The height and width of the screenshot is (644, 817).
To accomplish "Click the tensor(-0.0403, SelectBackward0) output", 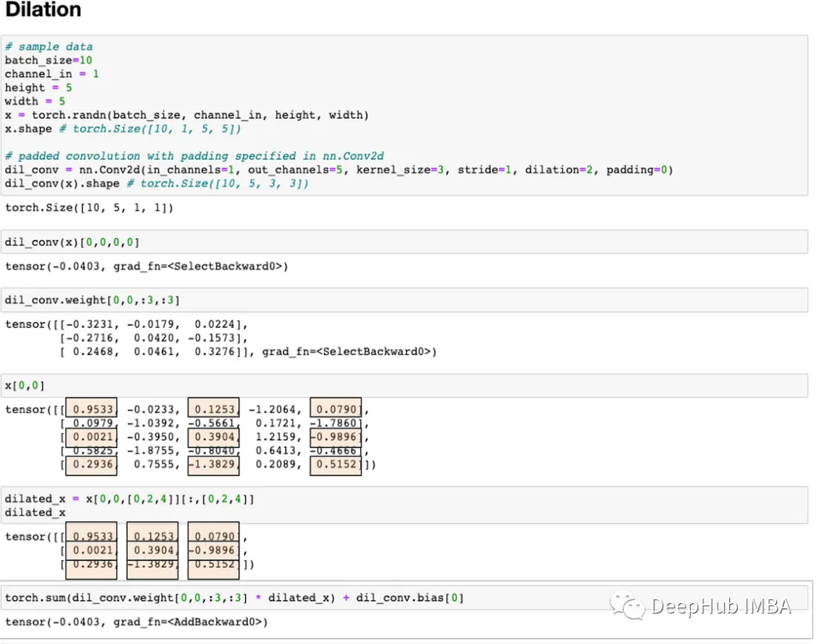I will (147, 266).
